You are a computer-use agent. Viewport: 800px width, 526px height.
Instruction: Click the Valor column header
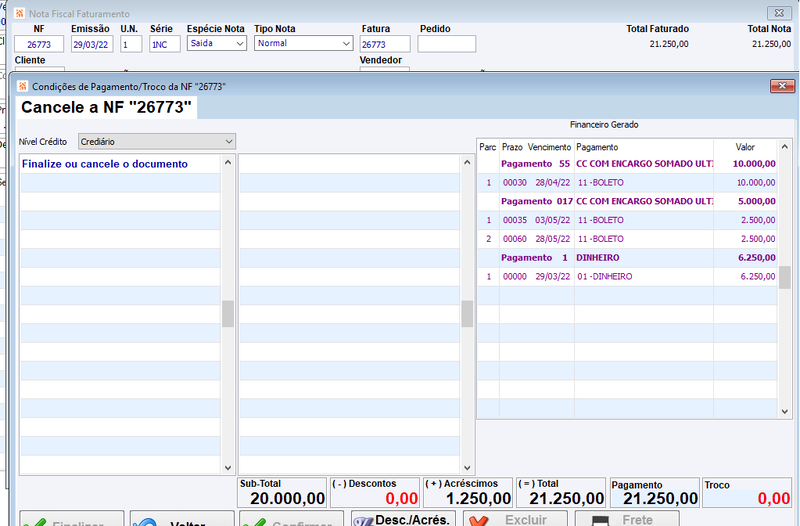coord(745,147)
